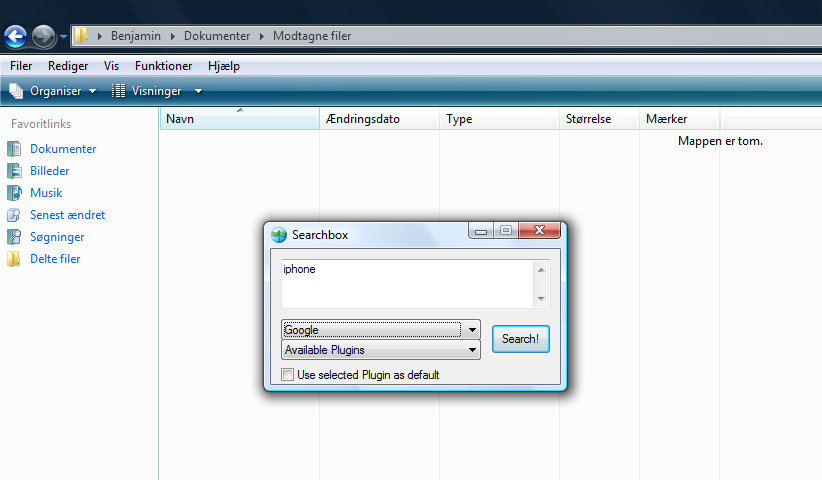The width and height of the screenshot is (822, 480).
Task: Open the Senest ændret favorite link
Action: (x=68, y=215)
